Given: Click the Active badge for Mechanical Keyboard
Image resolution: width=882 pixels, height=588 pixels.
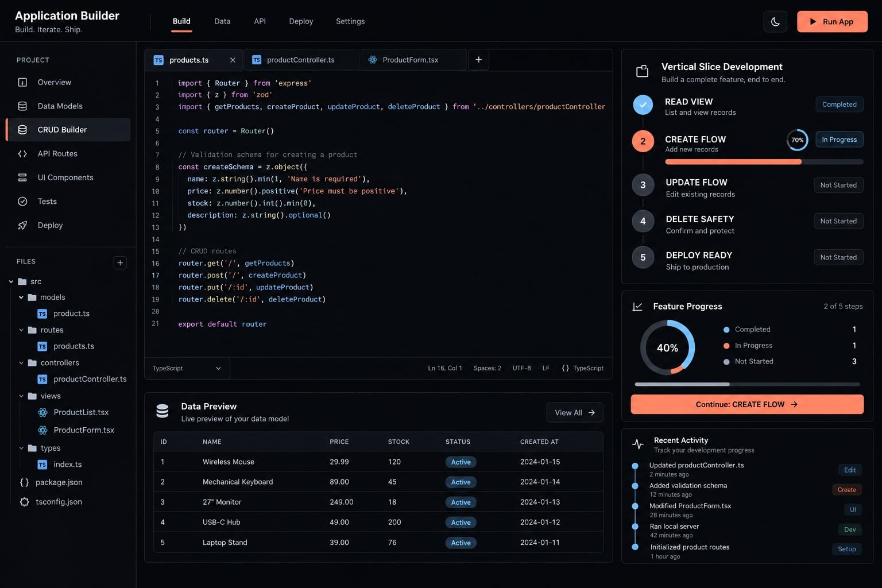Looking at the screenshot, I should (x=461, y=482).
